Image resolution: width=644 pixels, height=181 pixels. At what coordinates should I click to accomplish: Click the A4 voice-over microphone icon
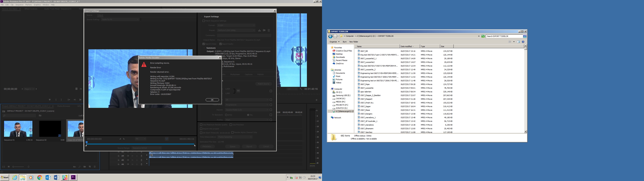click(142, 156)
